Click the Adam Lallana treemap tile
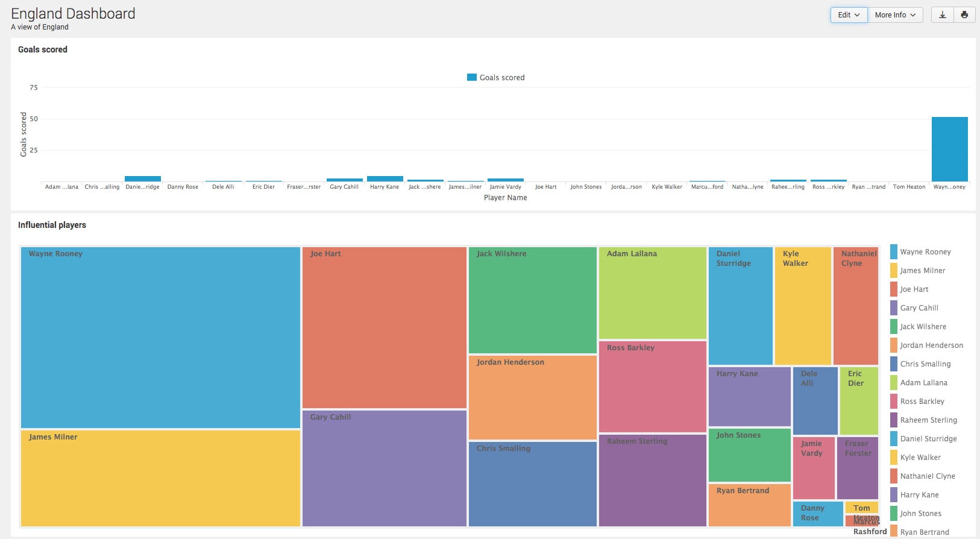The height and width of the screenshot is (539, 980). coord(653,293)
